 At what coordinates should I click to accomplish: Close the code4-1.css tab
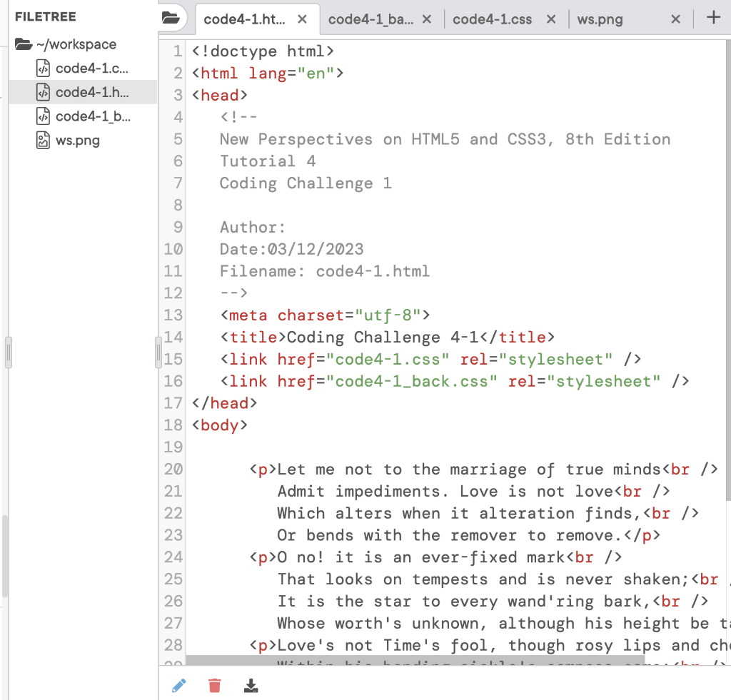coord(550,19)
